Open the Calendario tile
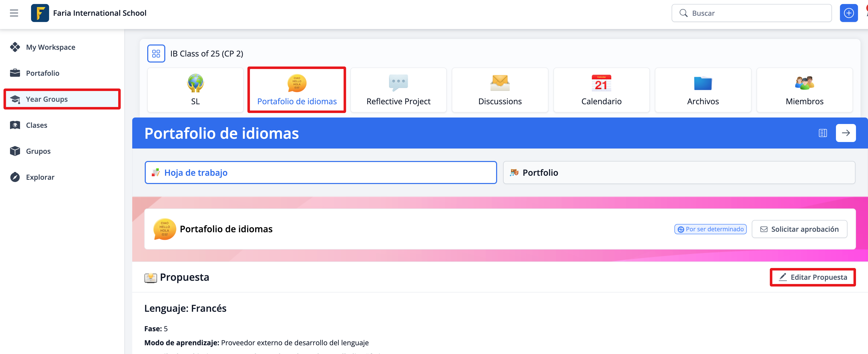The image size is (868, 354). click(x=601, y=90)
